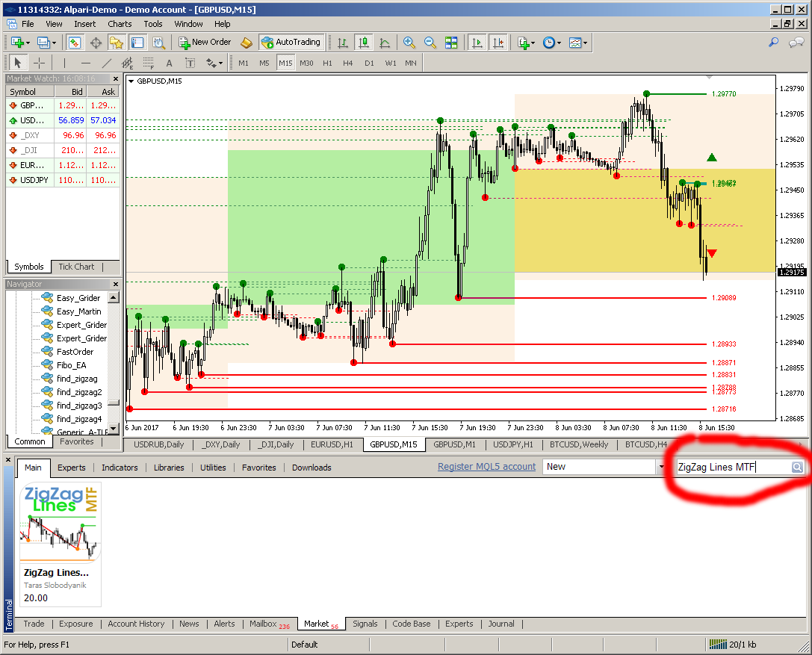Select the Equidistant Channel tool
Screen dimensions: 812x655
(128, 63)
